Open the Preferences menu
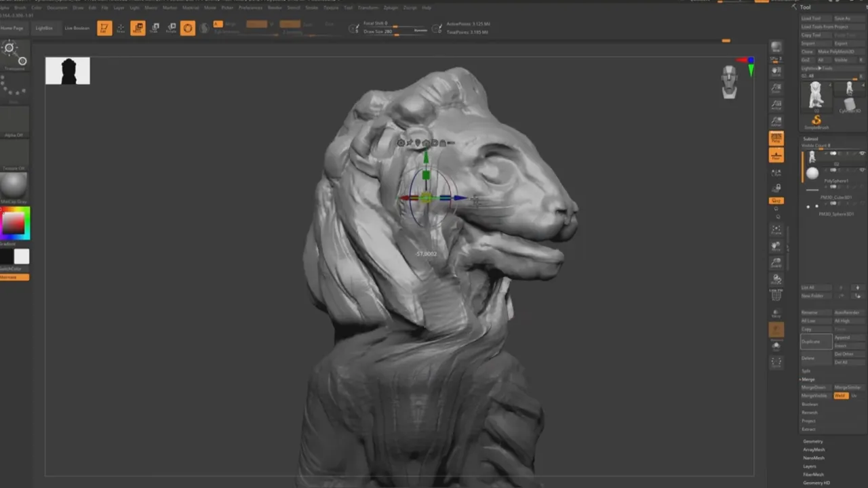The width and height of the screenshot is (868, 488). point(250,7)
